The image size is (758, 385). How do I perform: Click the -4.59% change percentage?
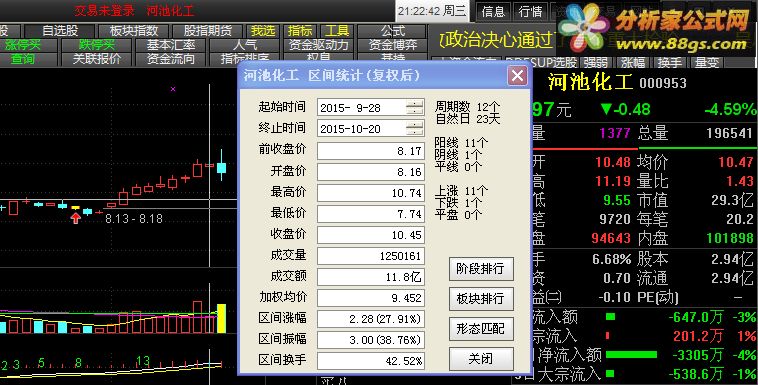pos(730,109)
